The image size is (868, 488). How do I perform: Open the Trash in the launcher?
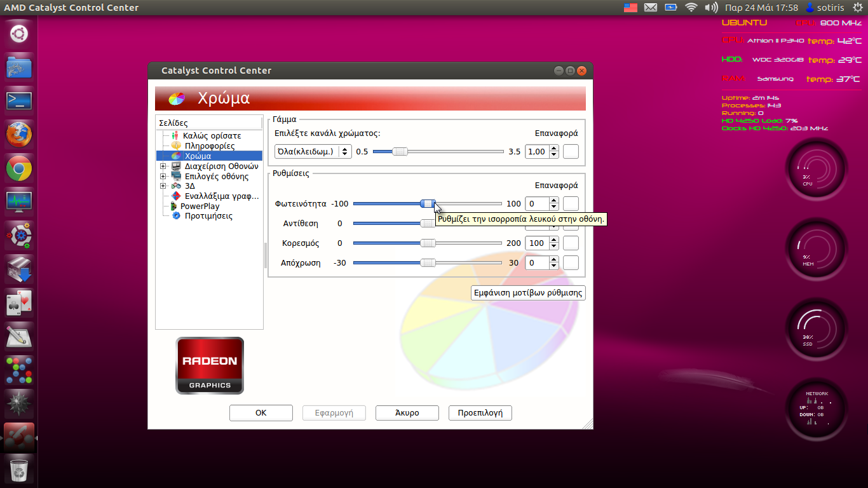pos(19,471)
